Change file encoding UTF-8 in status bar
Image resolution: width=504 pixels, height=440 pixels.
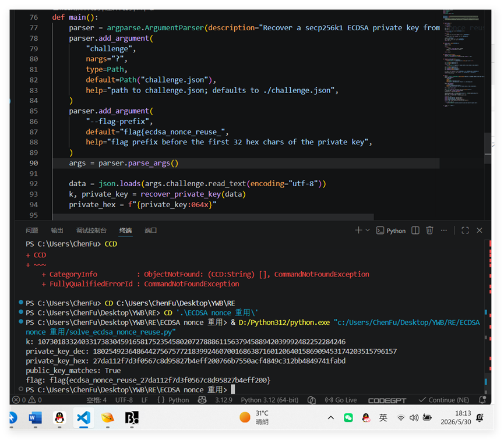click(x=124, y=400)
